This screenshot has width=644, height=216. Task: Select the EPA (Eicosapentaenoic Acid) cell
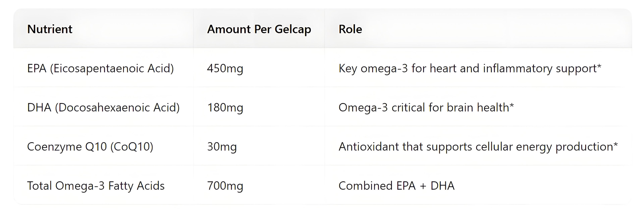point(100,68)
